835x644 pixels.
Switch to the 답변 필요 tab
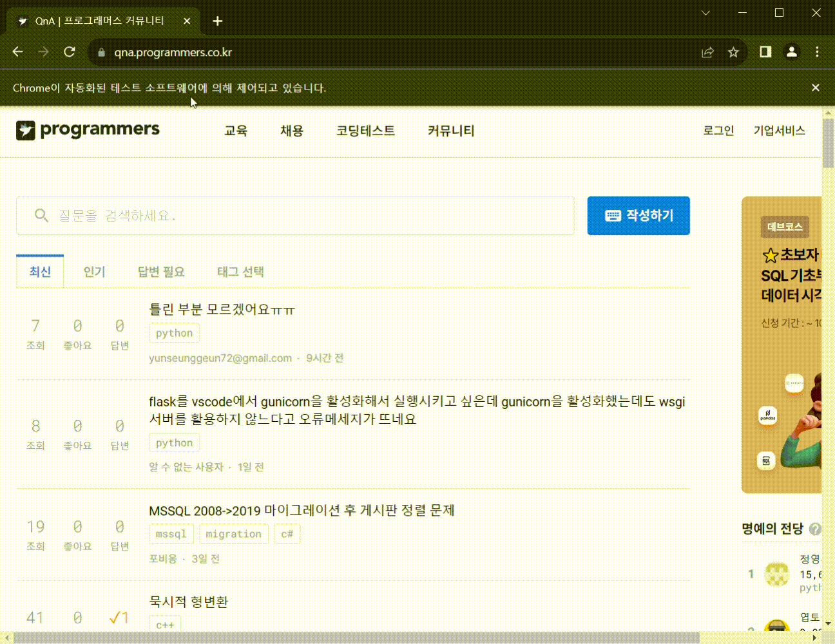tap(161, 272)
